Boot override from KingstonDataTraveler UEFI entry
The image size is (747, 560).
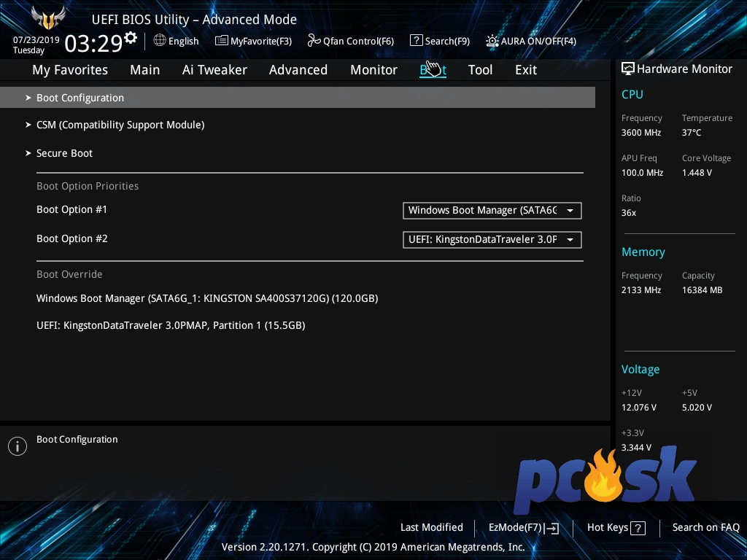coord(171,326)
